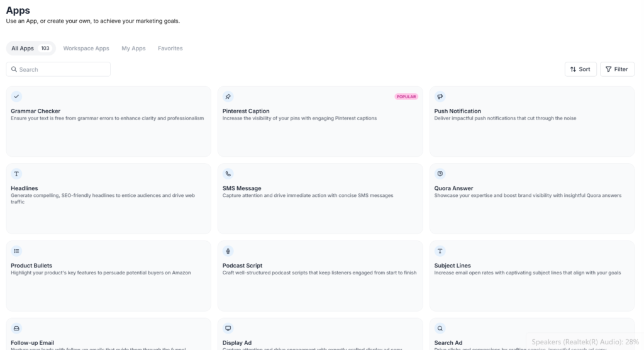Click the Podcast Script microphone icon
Screen dimensions: 644x350
click(228, 251)
